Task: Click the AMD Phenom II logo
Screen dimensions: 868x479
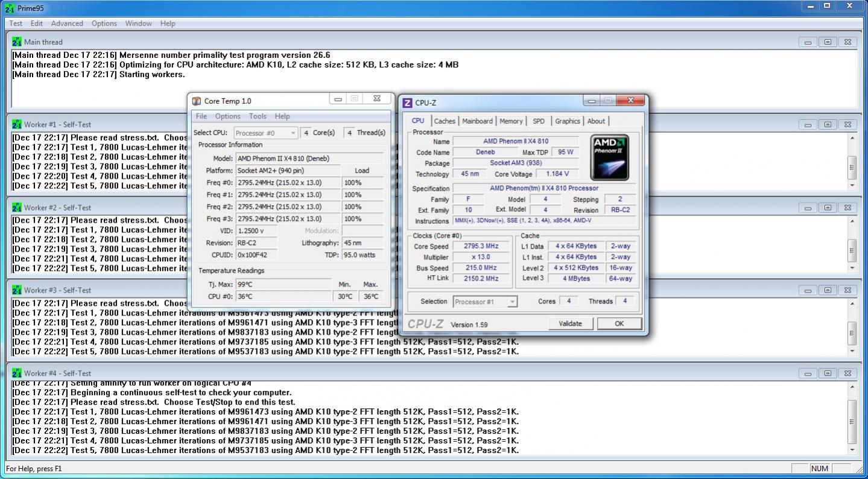Action: (609, 157)
